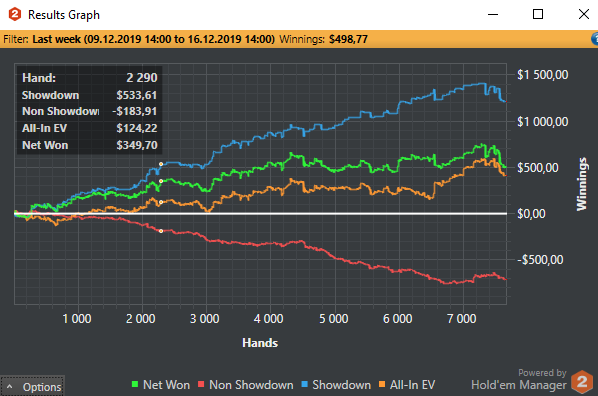
Task: Click the Net Won $349,70 tooltip value
Action: (x=137, y=145)
